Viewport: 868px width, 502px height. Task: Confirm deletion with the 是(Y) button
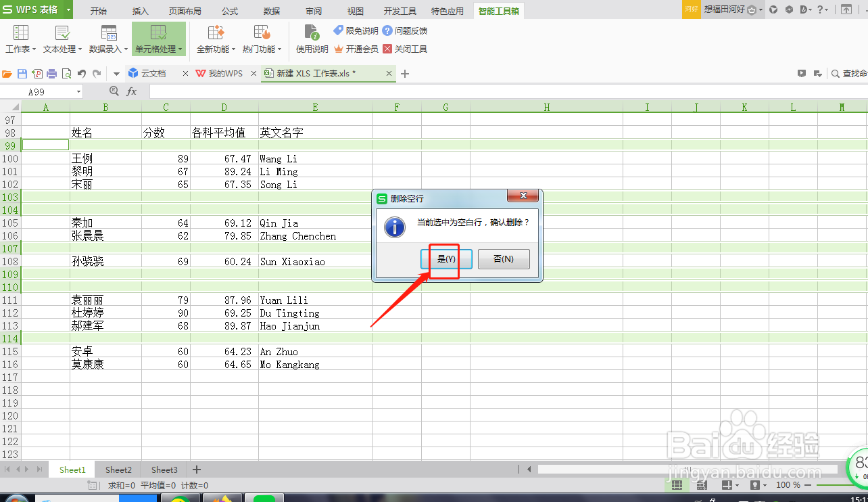click(x=446, y=259)
